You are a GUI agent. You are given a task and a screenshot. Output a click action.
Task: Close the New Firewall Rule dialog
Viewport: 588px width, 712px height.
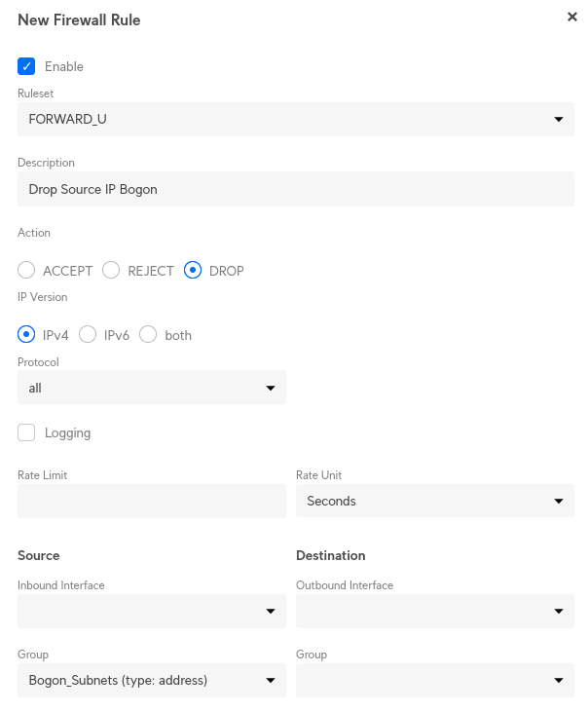pyautogui.click(x=572, y=17)
